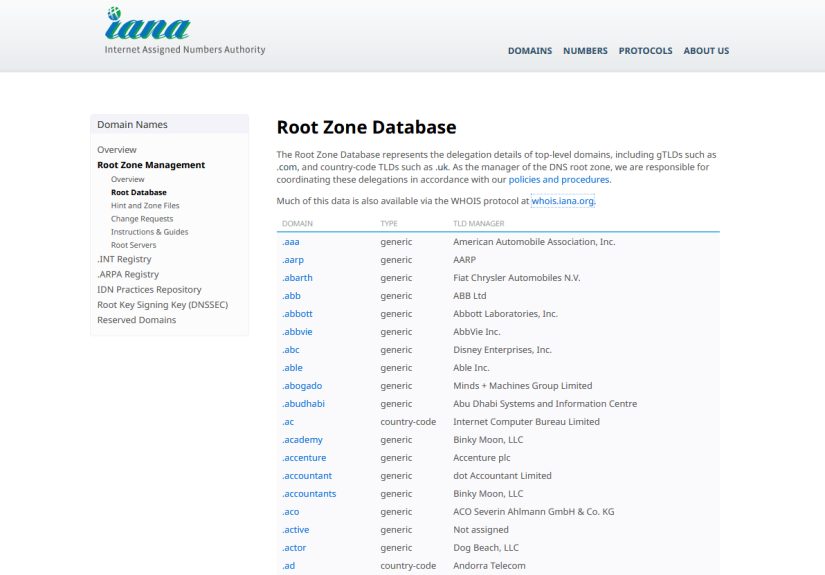825x575 pixels.
Task: Select 'Accenture plc' manager text
Action: [482, 458]
